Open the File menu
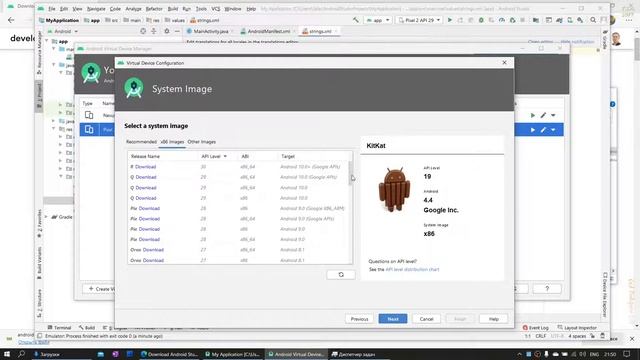This screenshot has width=640, height=360. tap(51, 9)
